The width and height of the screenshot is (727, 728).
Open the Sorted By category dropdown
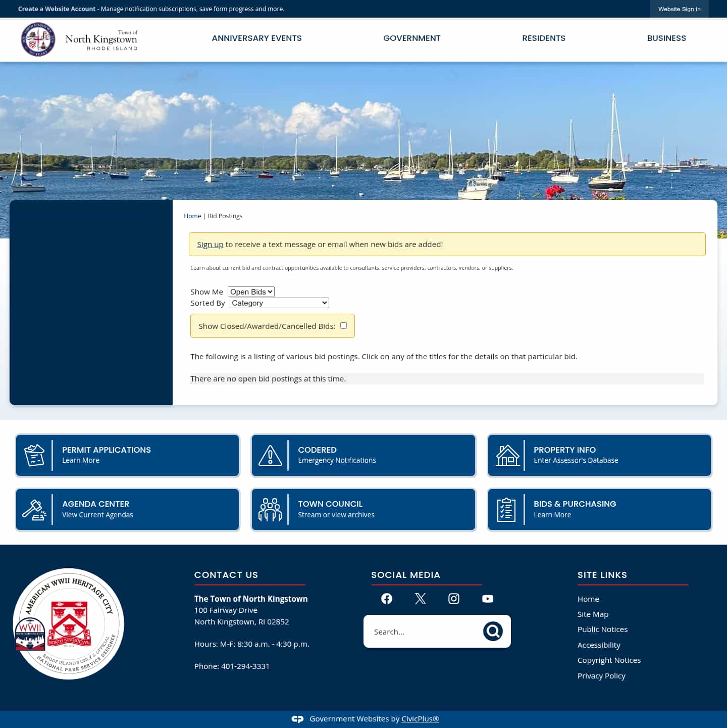tap(279, 303)
